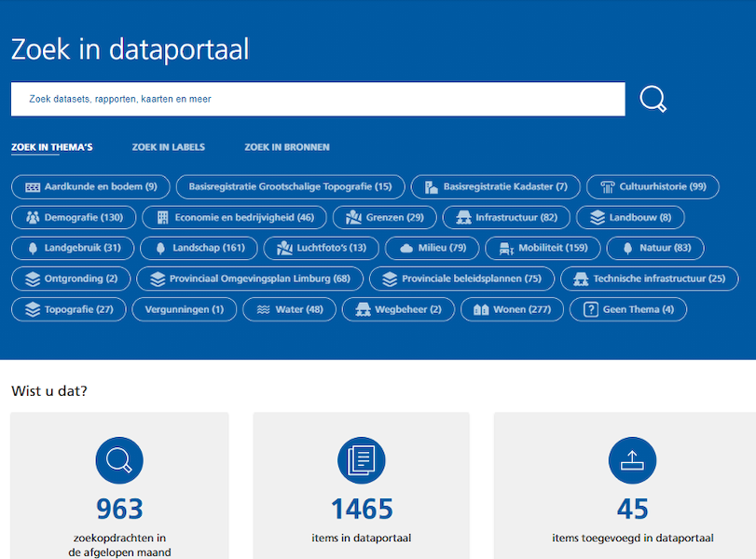Click the layers icon on the Landbouw chip
Viewport: 756px width, 559px height.
tap(598, 217)
